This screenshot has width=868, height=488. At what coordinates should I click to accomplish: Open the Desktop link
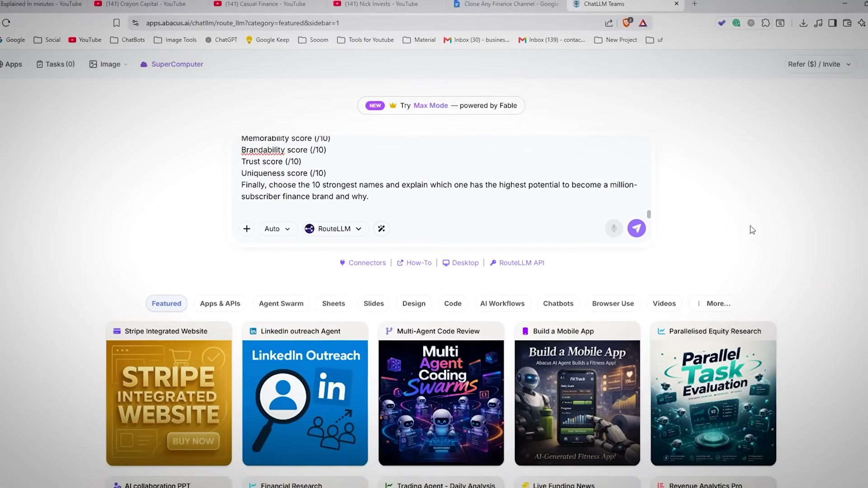(x=461, y=263)
